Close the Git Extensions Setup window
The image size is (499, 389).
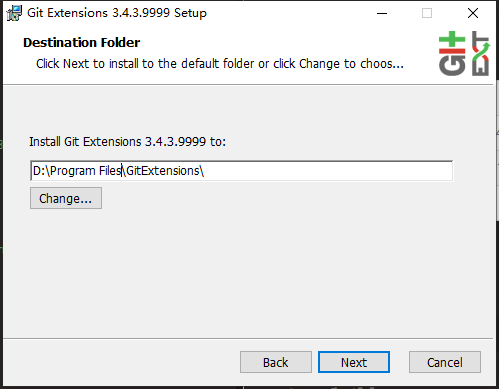coord(473,13)
